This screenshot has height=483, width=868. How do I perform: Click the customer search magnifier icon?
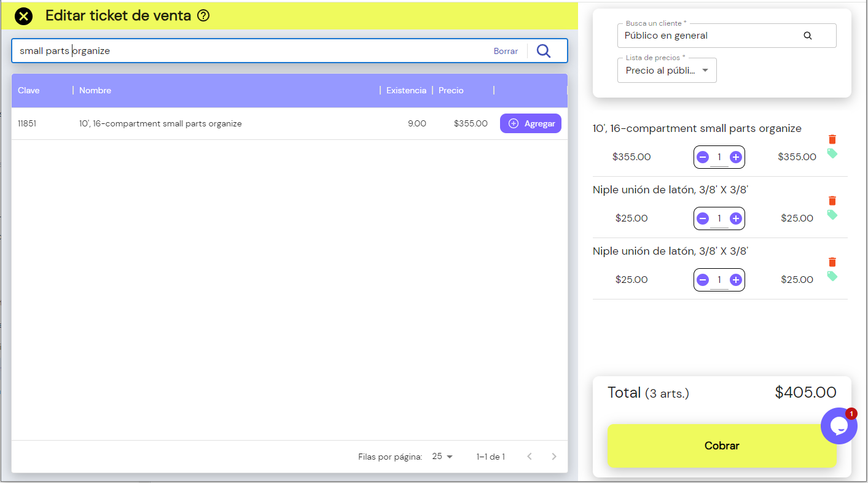808,36
